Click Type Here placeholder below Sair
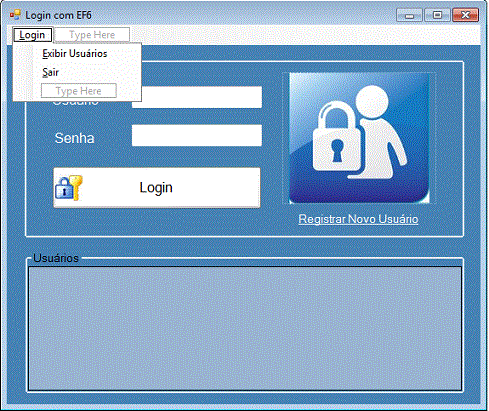The width and height of the screenshot is (489, 411). click(79, 91)
